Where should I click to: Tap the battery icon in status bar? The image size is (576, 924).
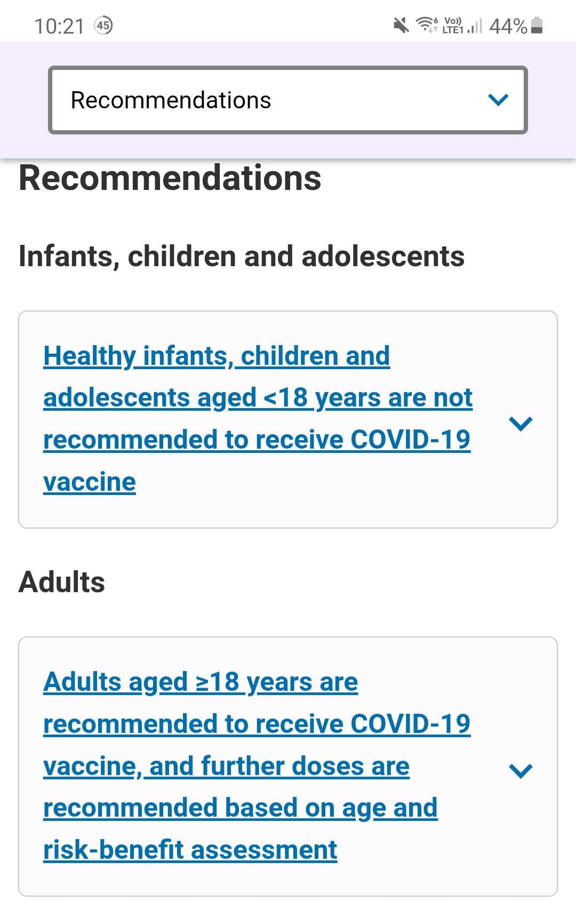coord(537,25)
